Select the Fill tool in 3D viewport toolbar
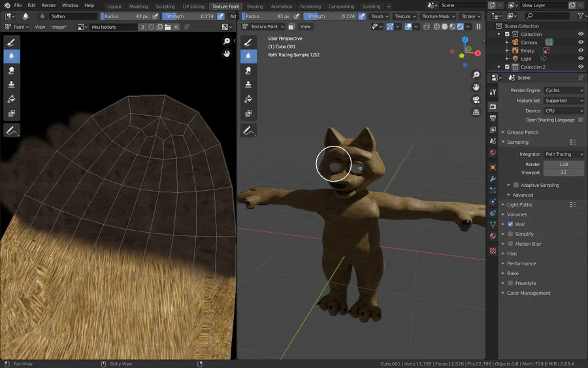588x368 pixels. click(x=248, y=99)
